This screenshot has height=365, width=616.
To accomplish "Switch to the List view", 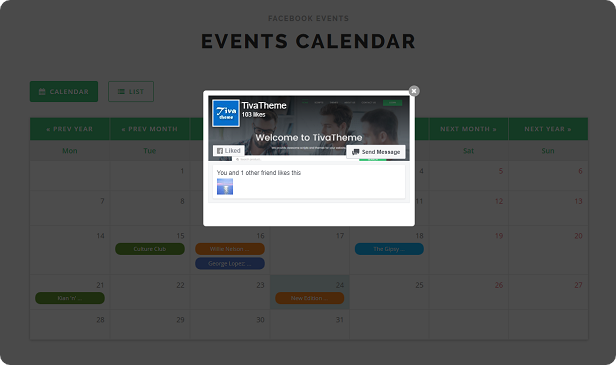I will (x=131, y=92).
